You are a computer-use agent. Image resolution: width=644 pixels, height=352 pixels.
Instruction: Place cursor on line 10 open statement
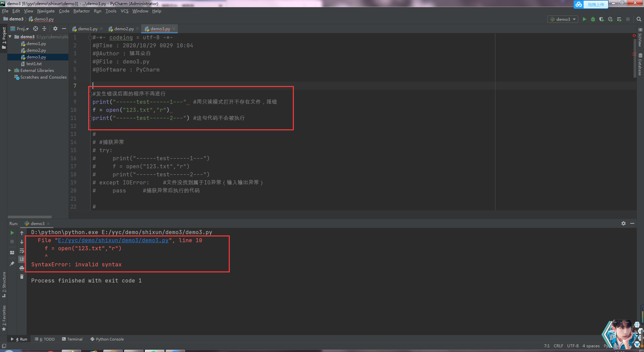pos(131,110)
